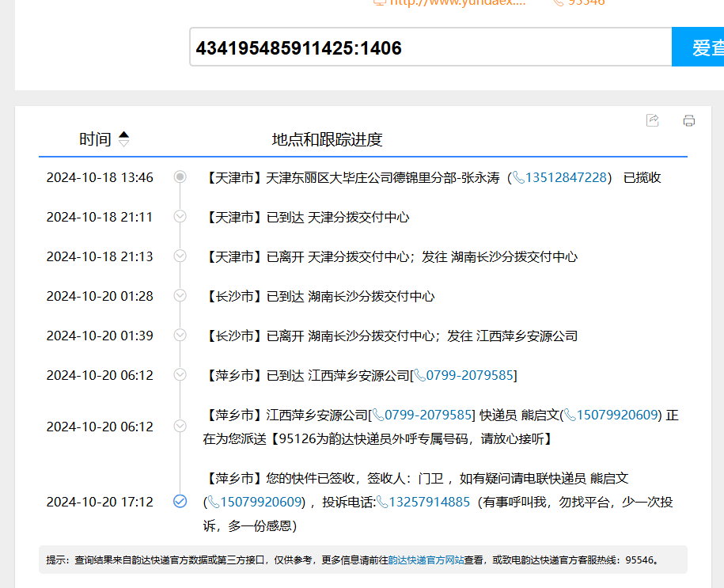Click the text 已到达 天津分拨交付中心
The image size is (724, 588).
338,217
